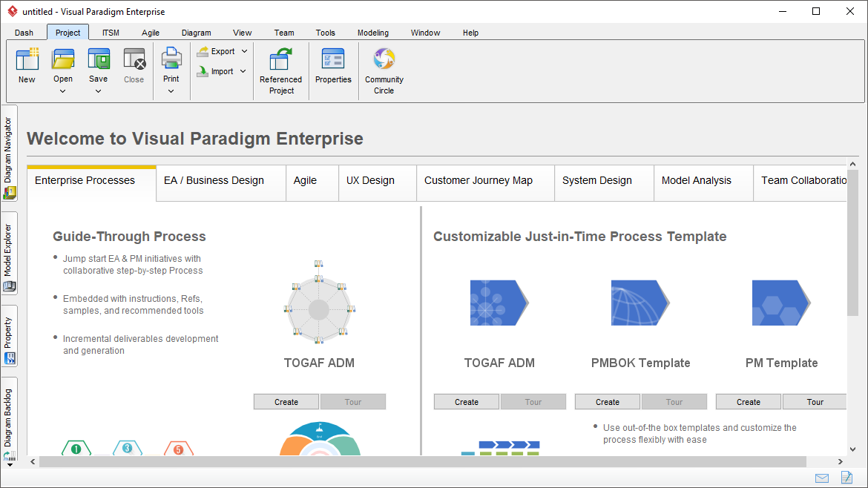Click Create under Guide-Through TOGAF ADM
868x488 pixels.
(x=286, y=402)
